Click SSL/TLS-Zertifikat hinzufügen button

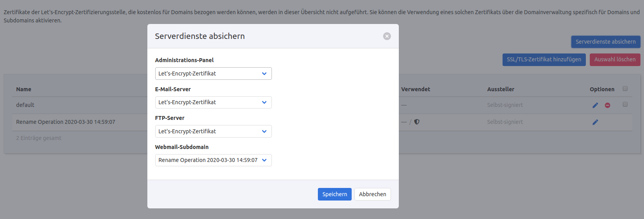(544, 60)
